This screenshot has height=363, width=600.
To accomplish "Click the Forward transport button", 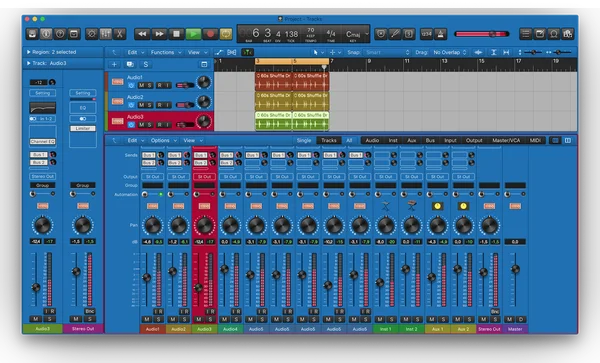I will [x=159, y=34].
